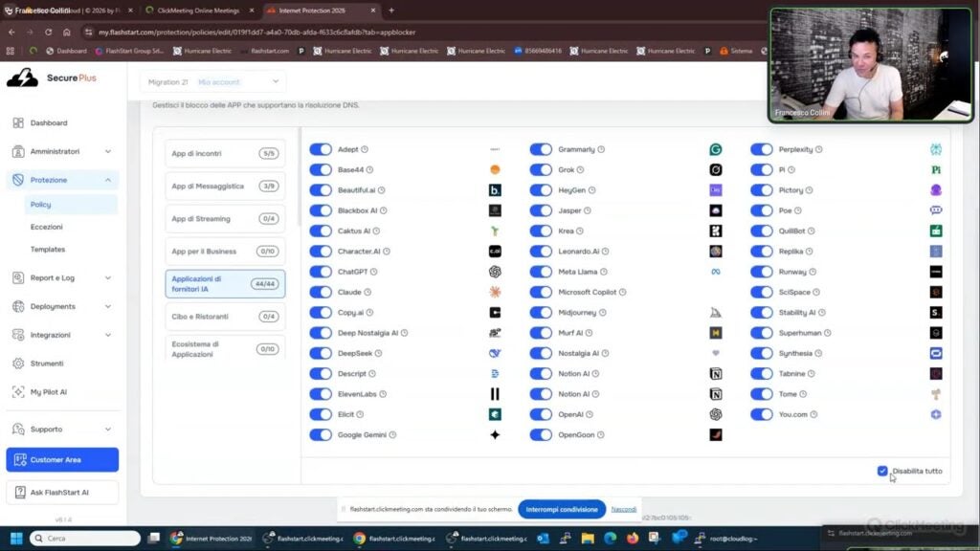Image resolution: width=980 pixels, height=551 pixels.
Task: Click the browser reload icon
Action: 48,32
